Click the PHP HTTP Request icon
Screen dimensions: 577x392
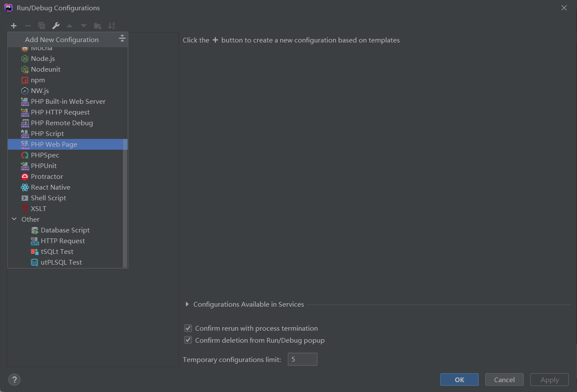tap(25, 112)
